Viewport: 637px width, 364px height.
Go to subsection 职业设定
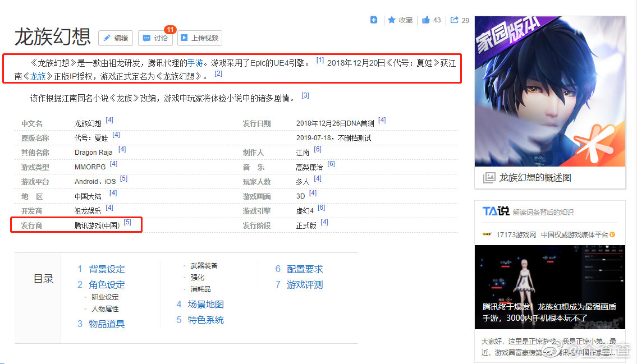(x=105, y=297)
